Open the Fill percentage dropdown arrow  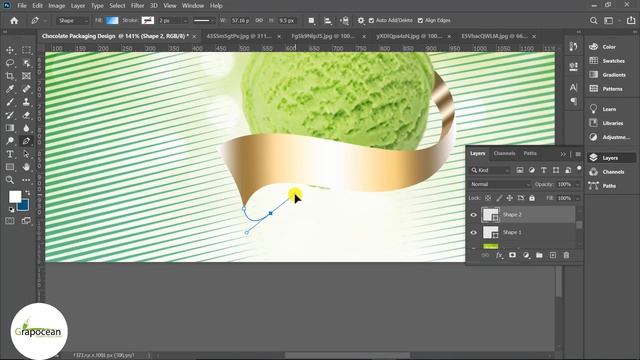pyautogui.click(x=578, y=198)
